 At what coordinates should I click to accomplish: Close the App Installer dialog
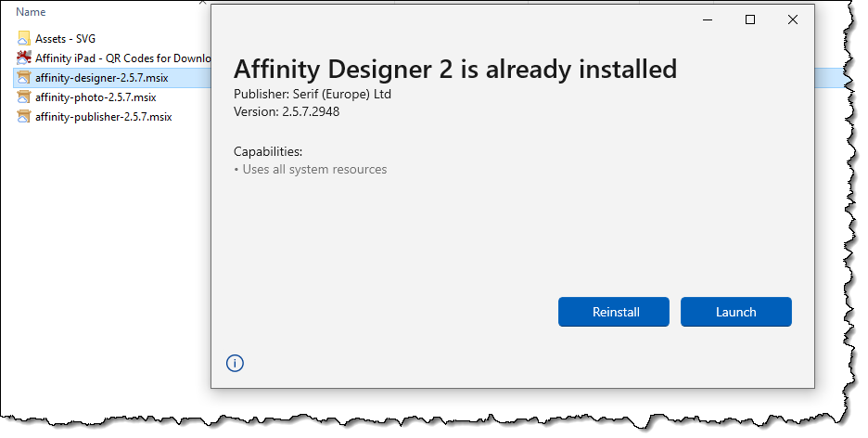pos(793,19)
